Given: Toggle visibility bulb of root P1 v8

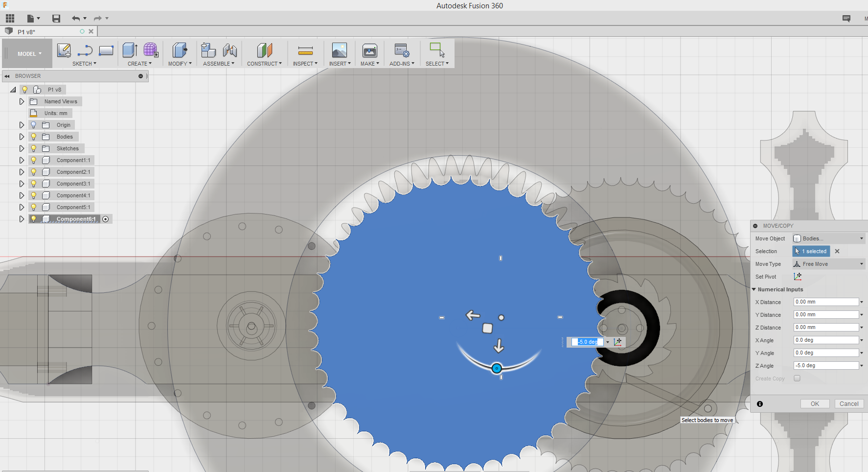Looking at the screenshot, I should (x=25, y=90).
